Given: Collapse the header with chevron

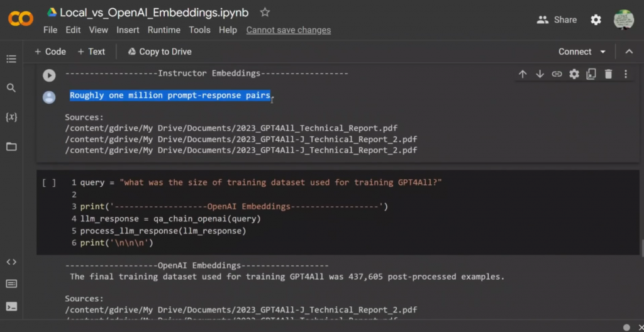Looking at the screenshot, I should [629, 52].
